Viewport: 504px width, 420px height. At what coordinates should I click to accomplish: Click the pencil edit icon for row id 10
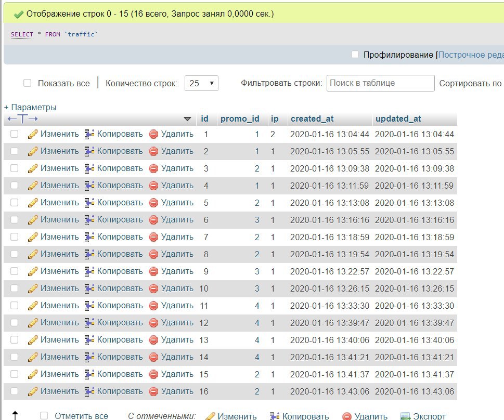click(33, 288)
